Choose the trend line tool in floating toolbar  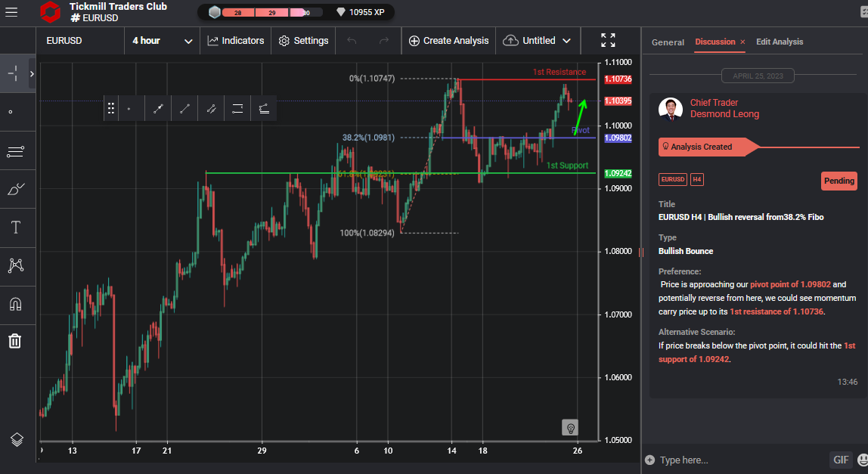(x=185, y=108)
